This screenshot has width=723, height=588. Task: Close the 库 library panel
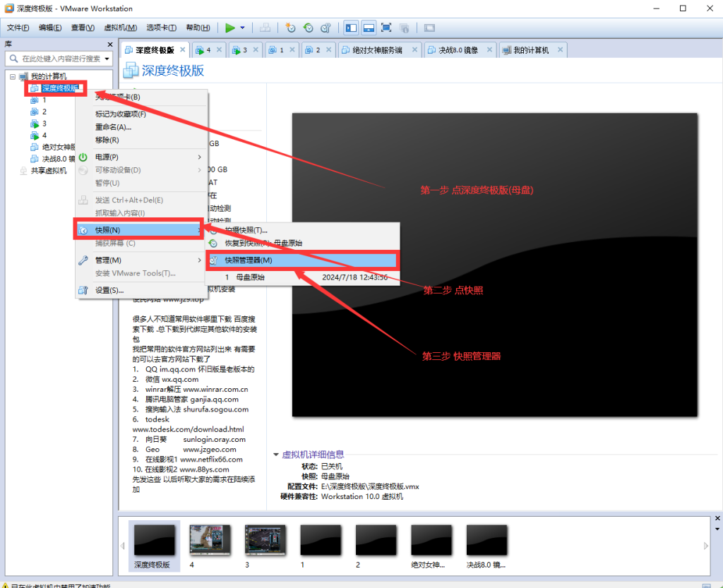[x=109, y=44]
